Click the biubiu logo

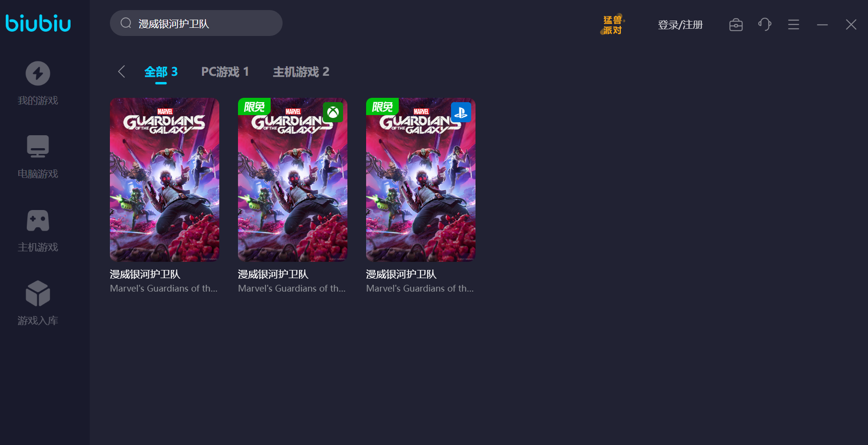click(38, 23)
